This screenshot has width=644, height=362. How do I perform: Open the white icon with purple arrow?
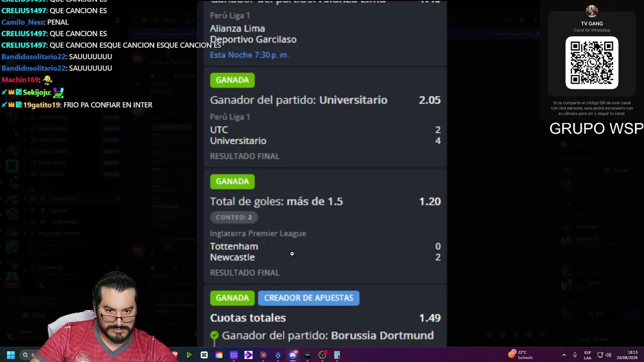(249, 355)
